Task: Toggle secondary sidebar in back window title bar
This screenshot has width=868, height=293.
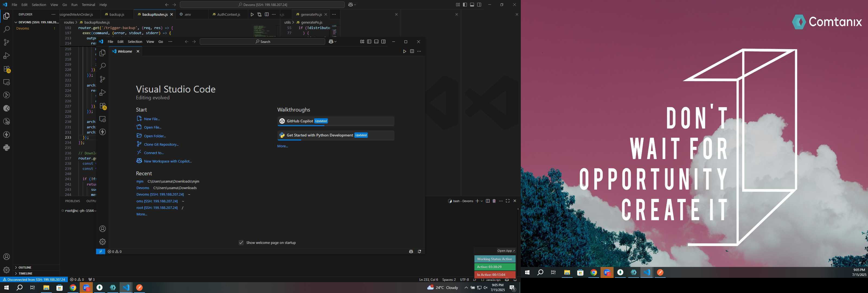Action: pyautogui.click(x=479, y=5)
